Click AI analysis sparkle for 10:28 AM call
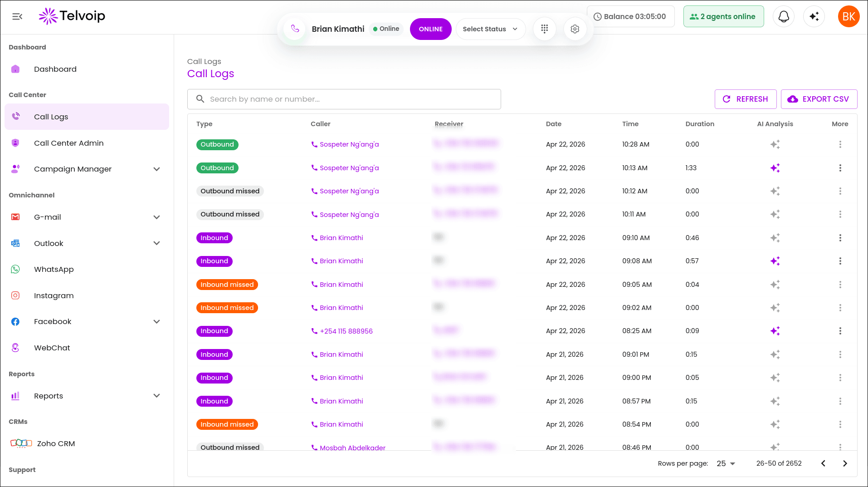Image resolution: width=868 pixels, height=487 pixels. tap(775, 144)
